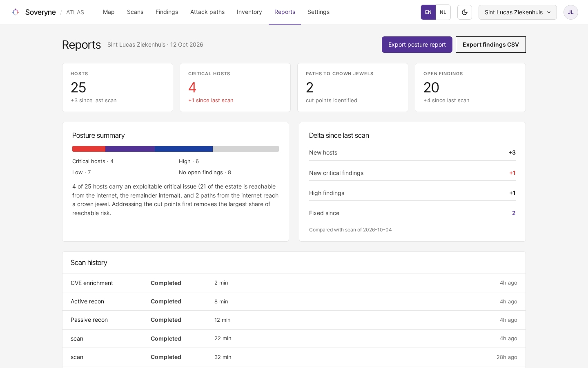This screenshot has width=588, height=368.
Task: Click the Fixed since value 2
Action: (514, 213)
